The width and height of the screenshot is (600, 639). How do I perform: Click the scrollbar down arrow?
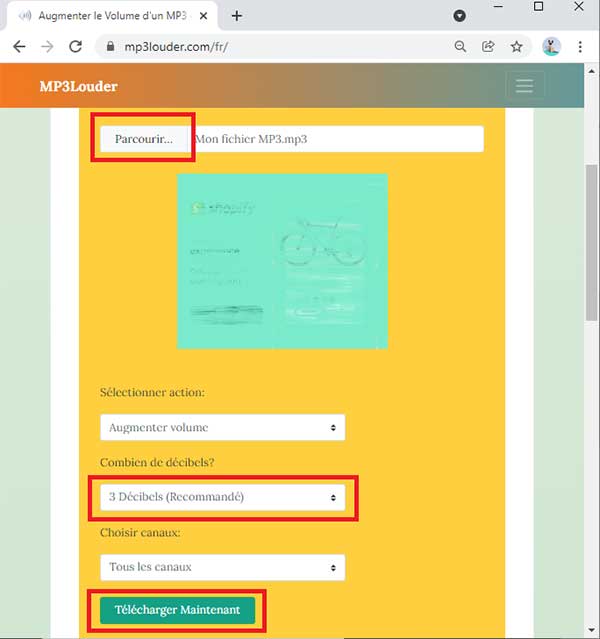click(x=591, y=630)
